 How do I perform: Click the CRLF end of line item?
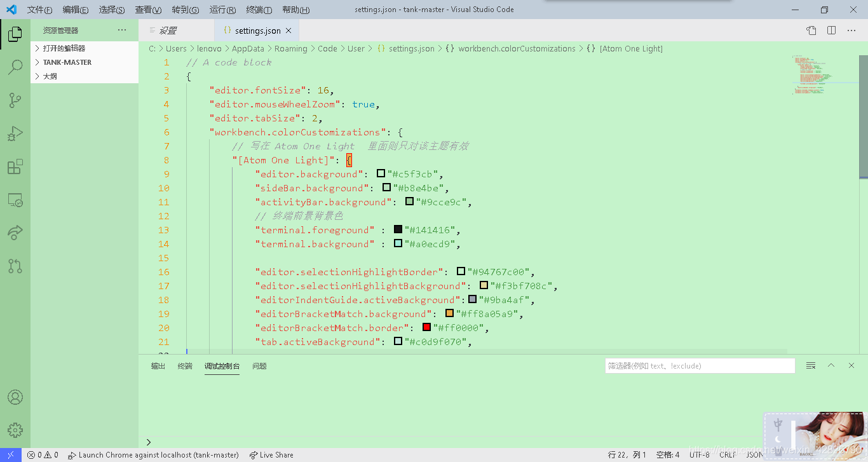coord(728,455)
